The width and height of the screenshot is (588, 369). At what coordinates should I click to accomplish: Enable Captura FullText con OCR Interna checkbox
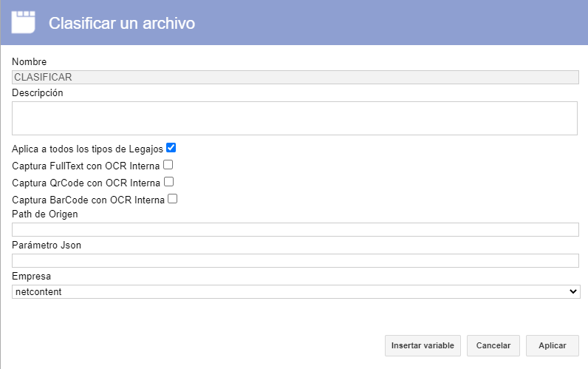pos(168,165)
